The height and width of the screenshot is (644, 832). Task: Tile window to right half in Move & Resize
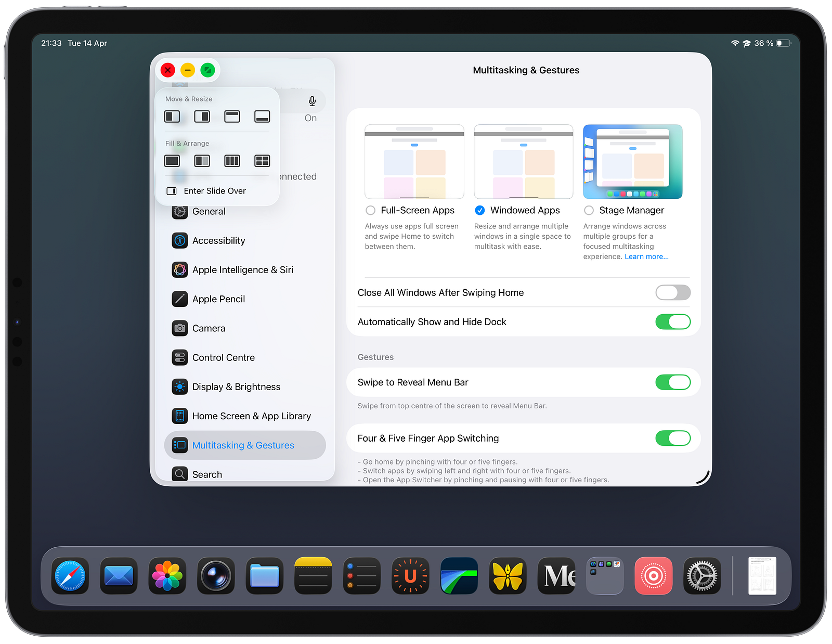click(202, 117)
